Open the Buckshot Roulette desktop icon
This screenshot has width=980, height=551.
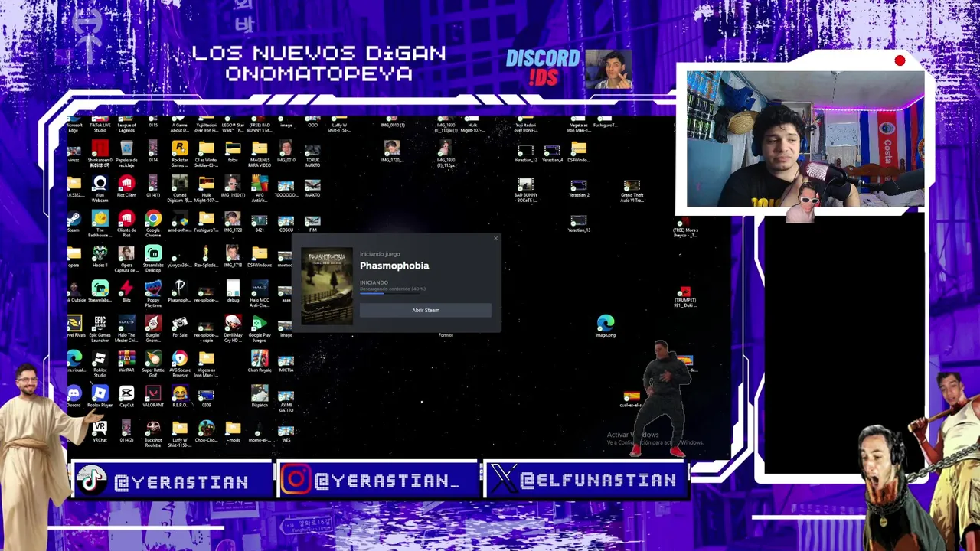click(153, 428)
